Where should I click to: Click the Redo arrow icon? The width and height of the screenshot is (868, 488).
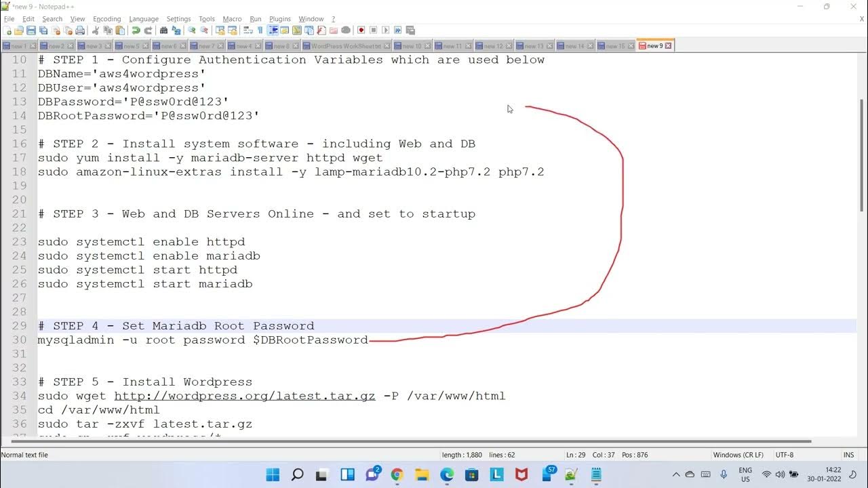click(148, 30)
